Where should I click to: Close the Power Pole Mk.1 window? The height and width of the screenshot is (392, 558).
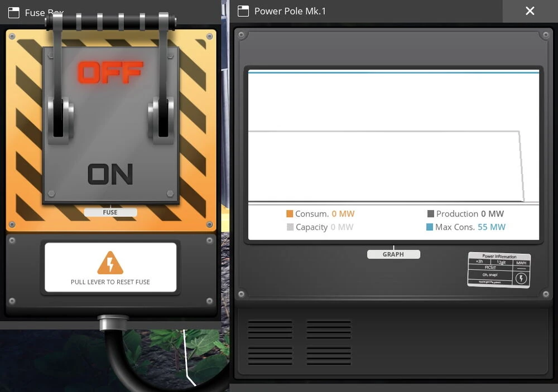(x=530, y=11)
